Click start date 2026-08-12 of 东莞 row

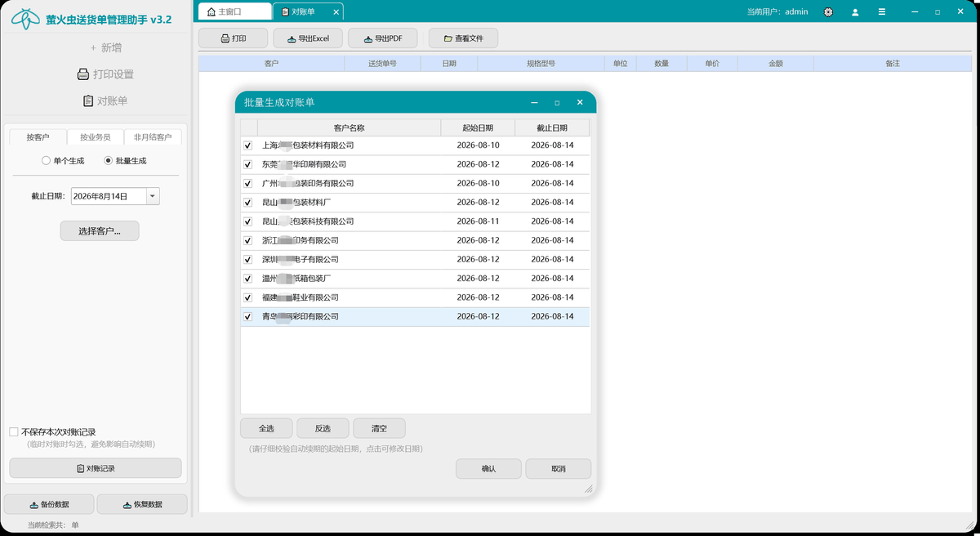[x=478, y=164]
